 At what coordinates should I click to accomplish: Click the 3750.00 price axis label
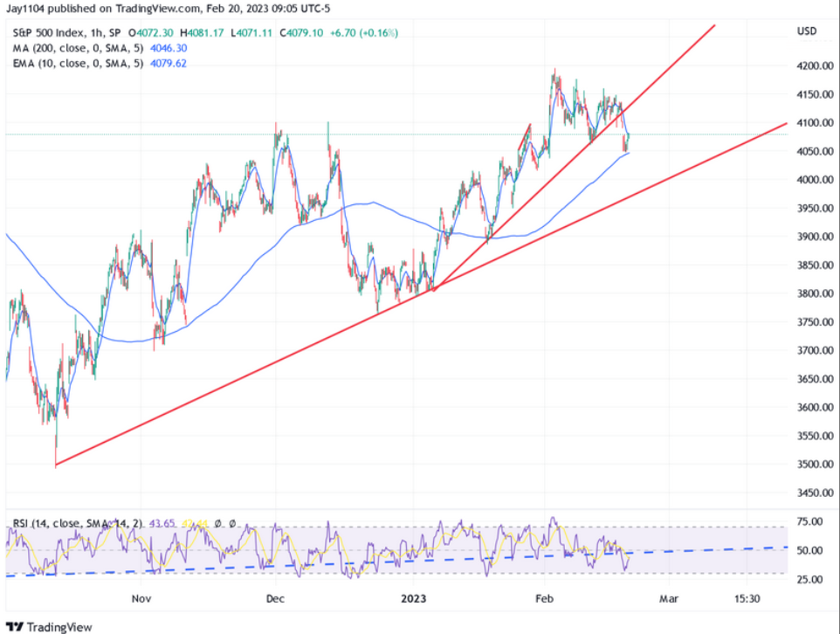[x=816, y=322]
